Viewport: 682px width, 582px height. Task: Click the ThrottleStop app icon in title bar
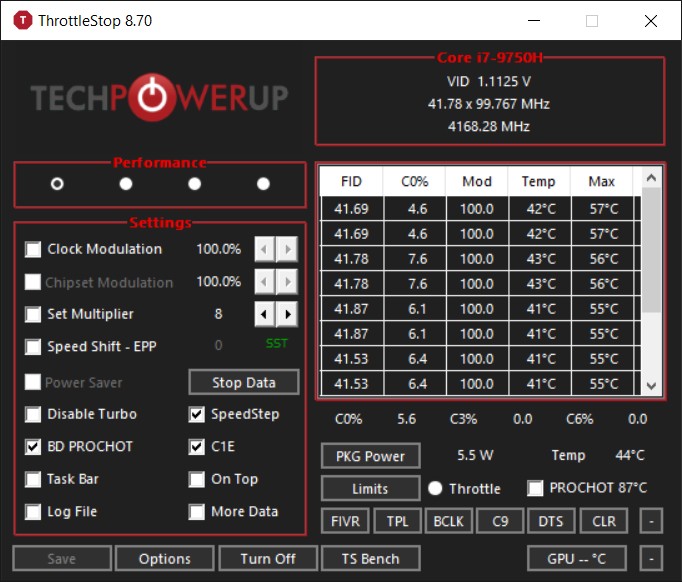[x=23, y=20]
